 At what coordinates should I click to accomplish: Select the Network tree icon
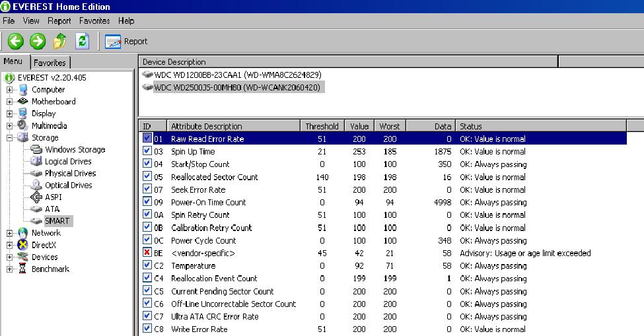(x=23, y=233)
